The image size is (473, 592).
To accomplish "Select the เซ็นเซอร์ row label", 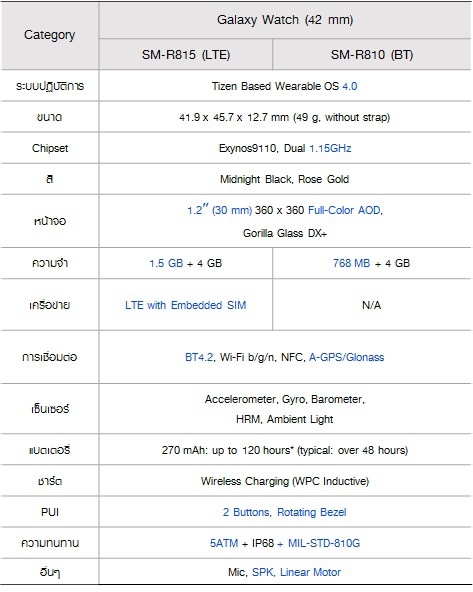I will click(x=50, y=409).
